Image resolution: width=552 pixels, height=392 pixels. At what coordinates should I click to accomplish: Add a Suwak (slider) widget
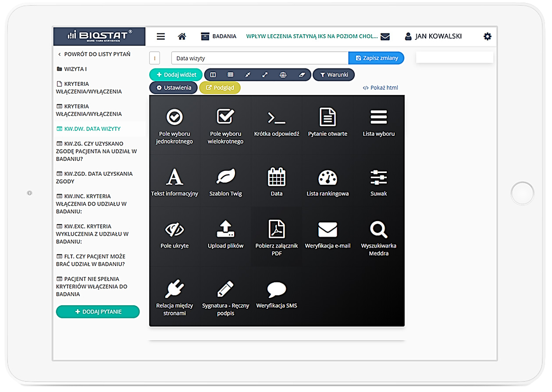click(378, 181)
